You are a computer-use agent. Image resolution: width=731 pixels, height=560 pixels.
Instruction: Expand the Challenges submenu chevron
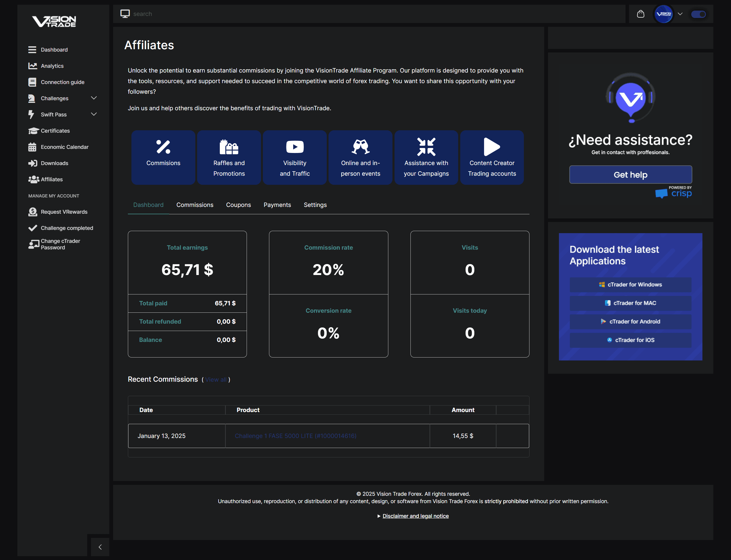94,98
